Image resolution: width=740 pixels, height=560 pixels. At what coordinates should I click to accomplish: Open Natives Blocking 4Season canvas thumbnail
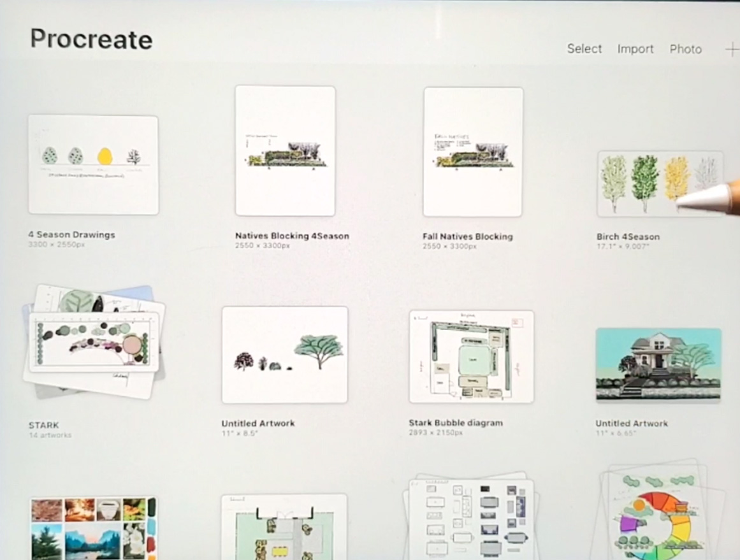(x=285, y=151)
